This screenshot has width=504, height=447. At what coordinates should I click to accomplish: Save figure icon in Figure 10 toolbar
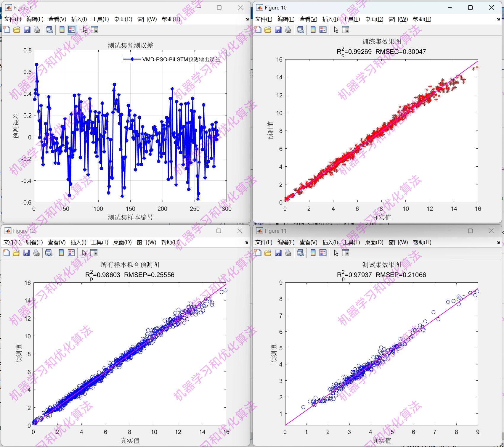click(278, 30)
